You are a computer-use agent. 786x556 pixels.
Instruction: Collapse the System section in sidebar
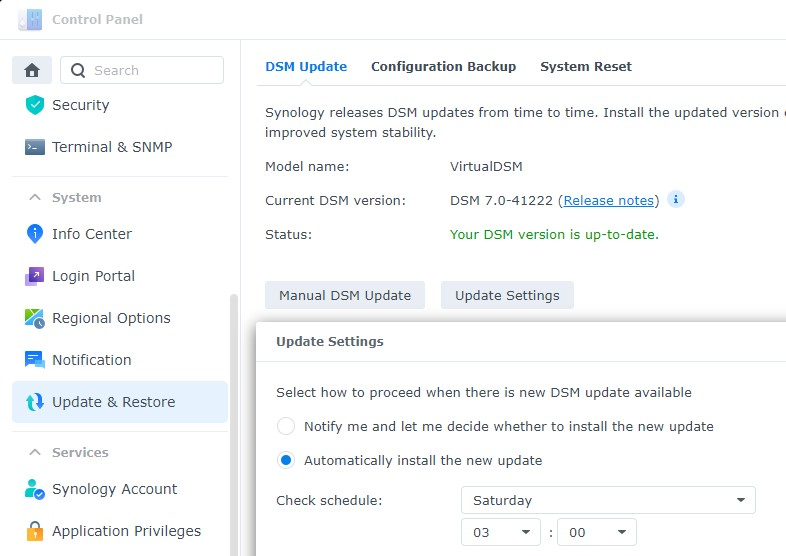coord(35,198)
